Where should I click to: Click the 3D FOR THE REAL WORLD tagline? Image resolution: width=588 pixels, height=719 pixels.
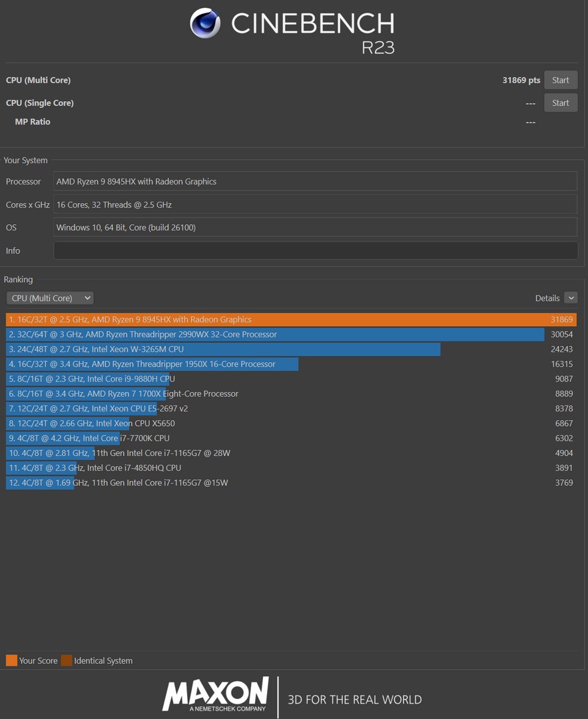[354, 700]
